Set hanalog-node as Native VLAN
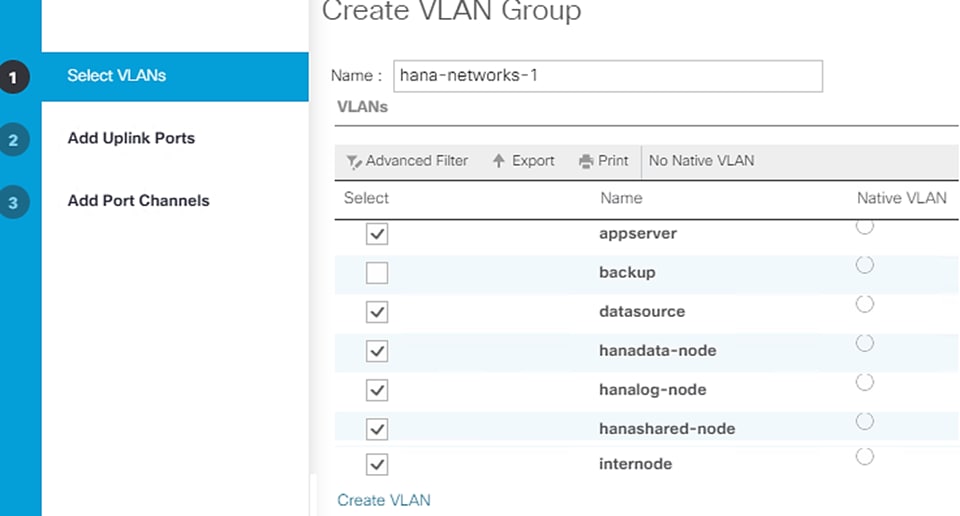 [x=865, y=382]
